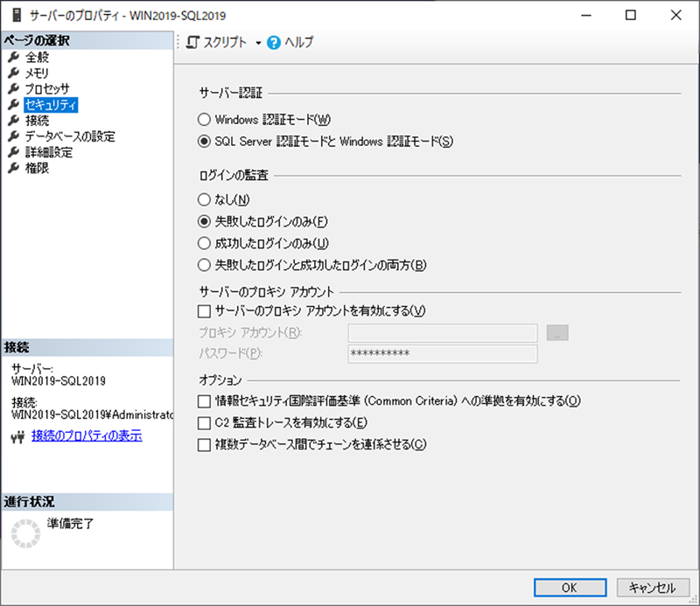
Task: Click the wrench icon beside 権限
Action: pos(14,168)
